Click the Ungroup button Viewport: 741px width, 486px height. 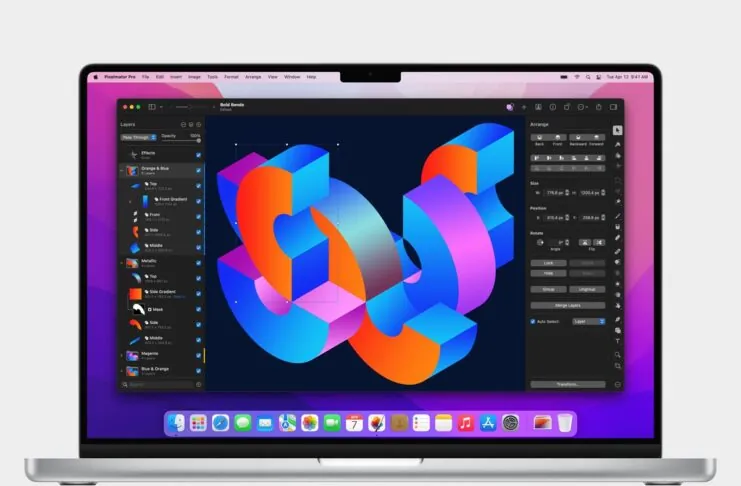[x=587, y=289]
